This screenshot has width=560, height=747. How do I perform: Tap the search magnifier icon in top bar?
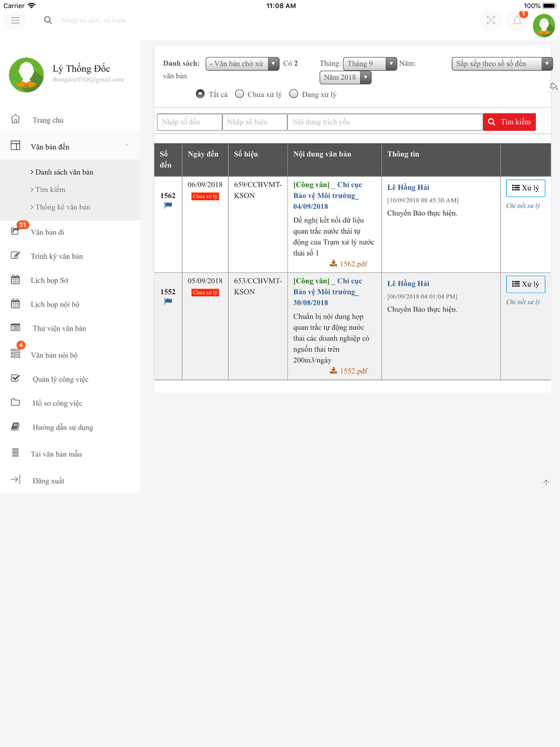[x=48, y=20]
